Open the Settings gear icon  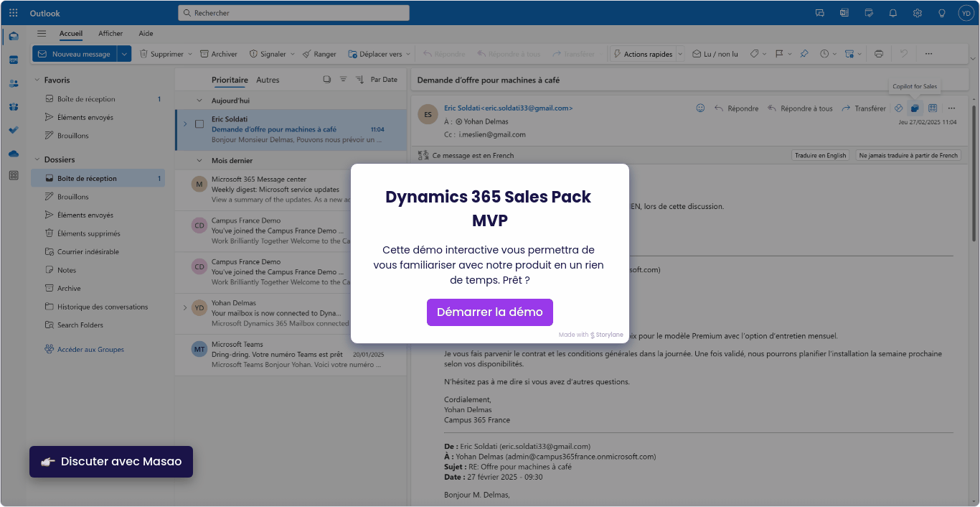[918, 13]
